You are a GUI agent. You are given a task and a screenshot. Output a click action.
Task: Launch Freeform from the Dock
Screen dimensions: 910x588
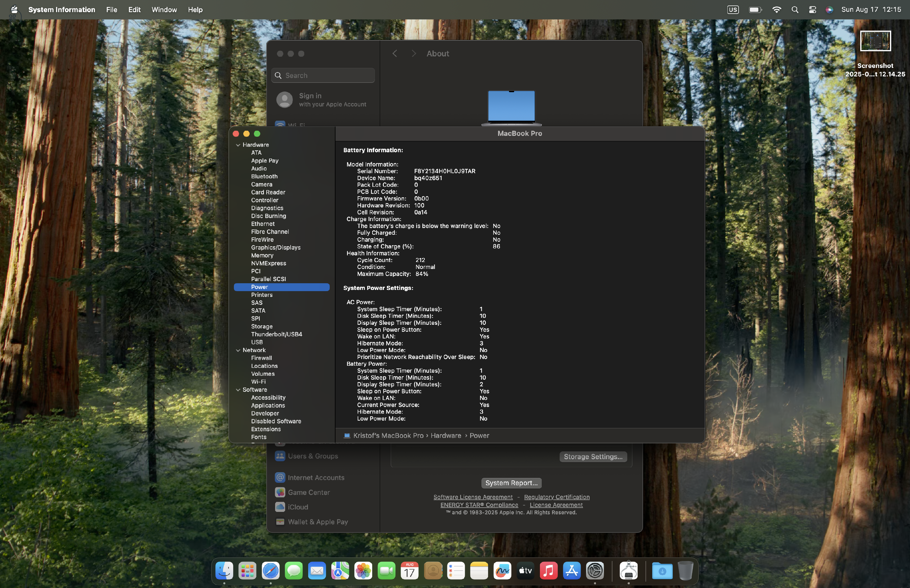pyautogui.click(x=503, y=571)
